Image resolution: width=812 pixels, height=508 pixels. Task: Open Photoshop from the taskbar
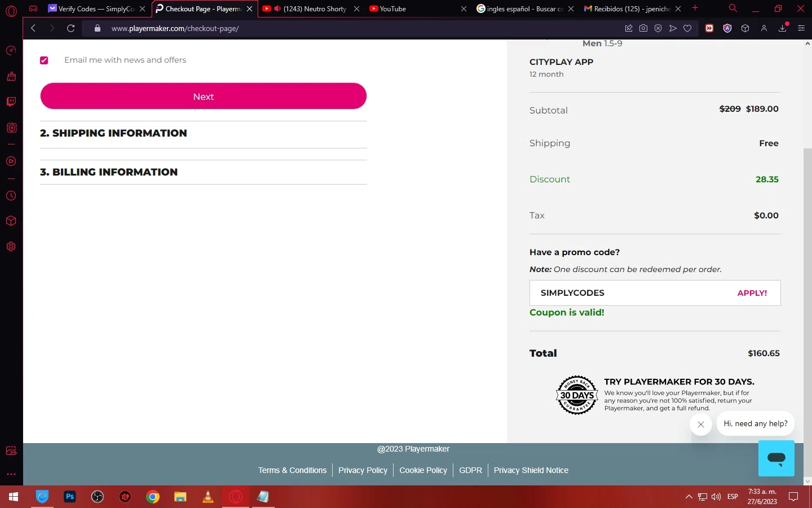70,497
